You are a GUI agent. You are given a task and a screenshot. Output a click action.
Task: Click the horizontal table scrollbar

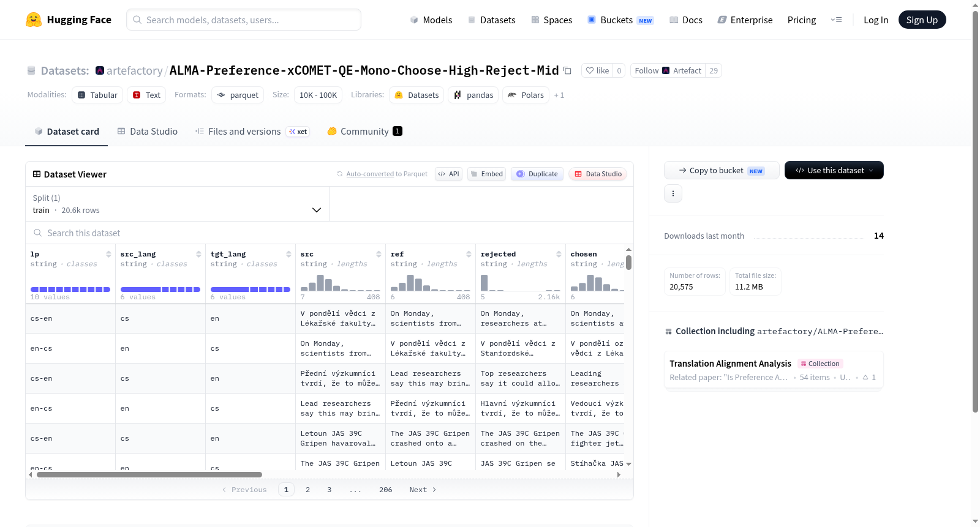click(149, 474)
